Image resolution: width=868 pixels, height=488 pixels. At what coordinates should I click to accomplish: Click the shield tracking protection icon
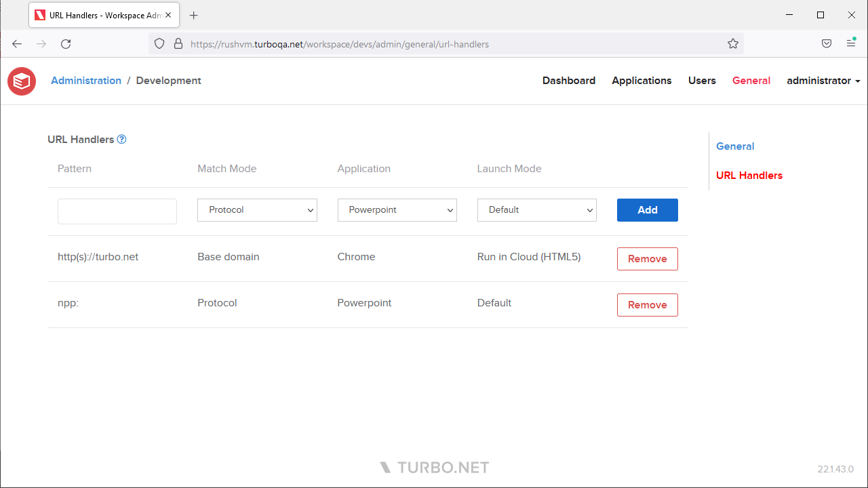click(x=159, y=44)
